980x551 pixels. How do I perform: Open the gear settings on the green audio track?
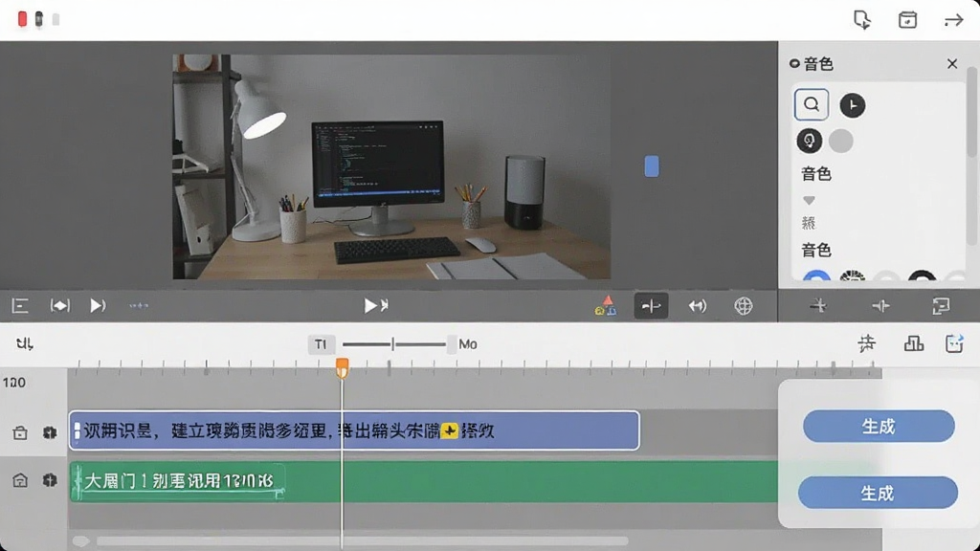coord(50,480)
